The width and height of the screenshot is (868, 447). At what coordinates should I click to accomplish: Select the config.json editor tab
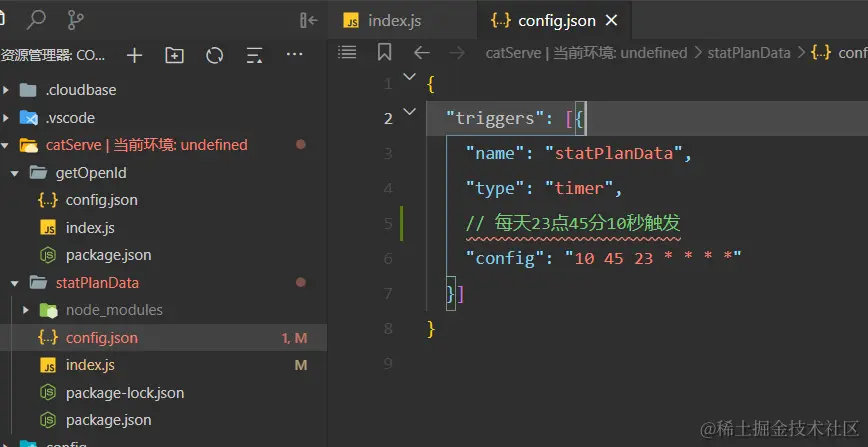554,20
